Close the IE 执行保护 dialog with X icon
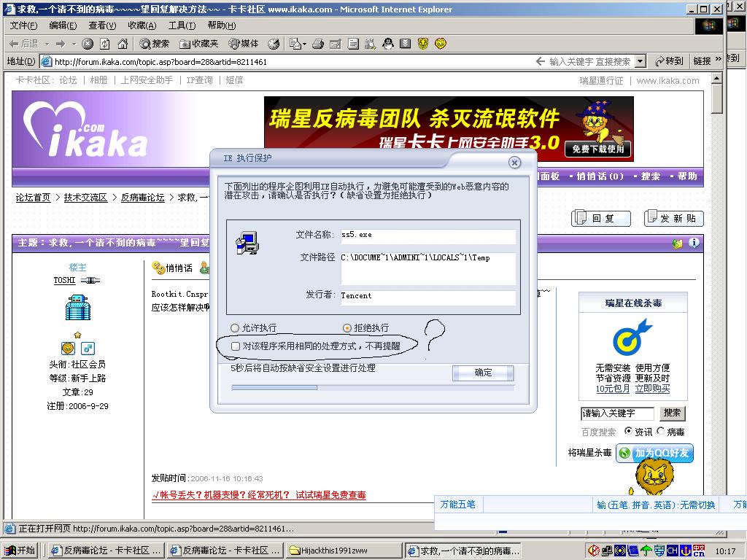This screenshot has height=560, width=747. tap(514, 162)
